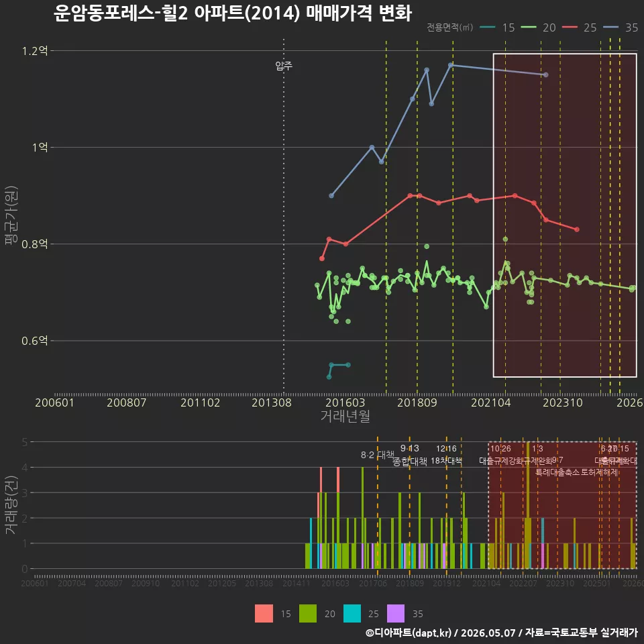Click the 202207 label on the volume chart axis
This screenshot has height=644, width=644.
(x=523, y=583)
